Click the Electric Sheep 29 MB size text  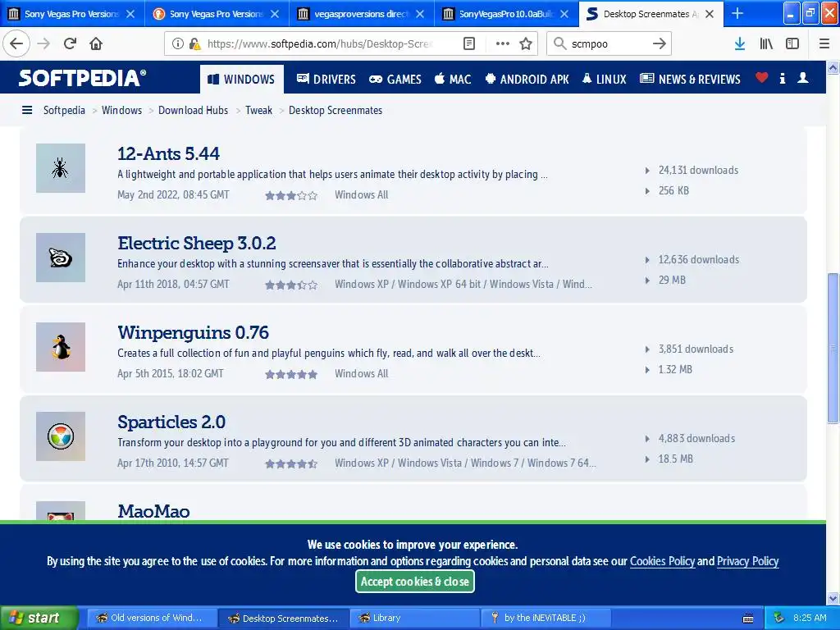click(672, 281)
